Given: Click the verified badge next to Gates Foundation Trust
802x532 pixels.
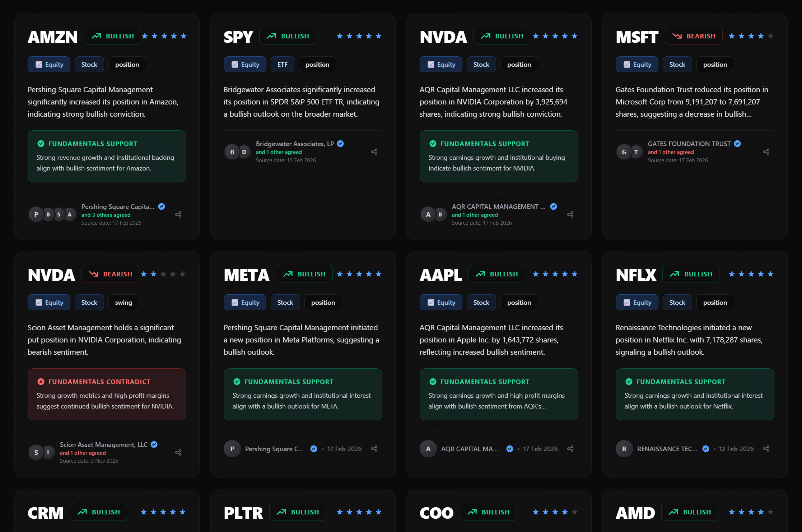Looking at the screenshot, I should [x=737, y=144].
